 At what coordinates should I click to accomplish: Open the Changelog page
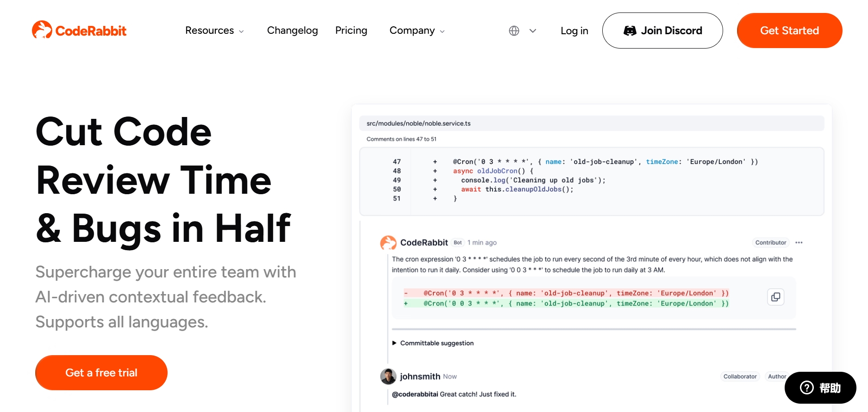[292, 31]
